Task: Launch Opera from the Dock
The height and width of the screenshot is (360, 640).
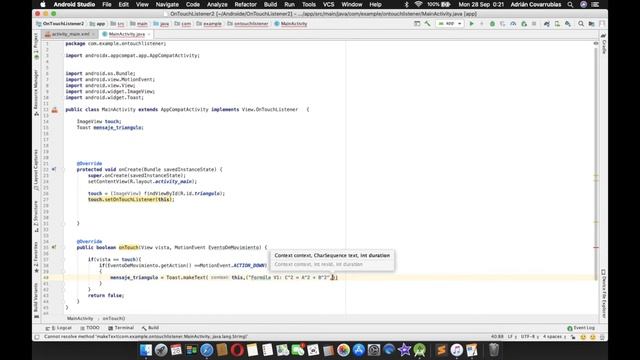Action: [237, 350]
